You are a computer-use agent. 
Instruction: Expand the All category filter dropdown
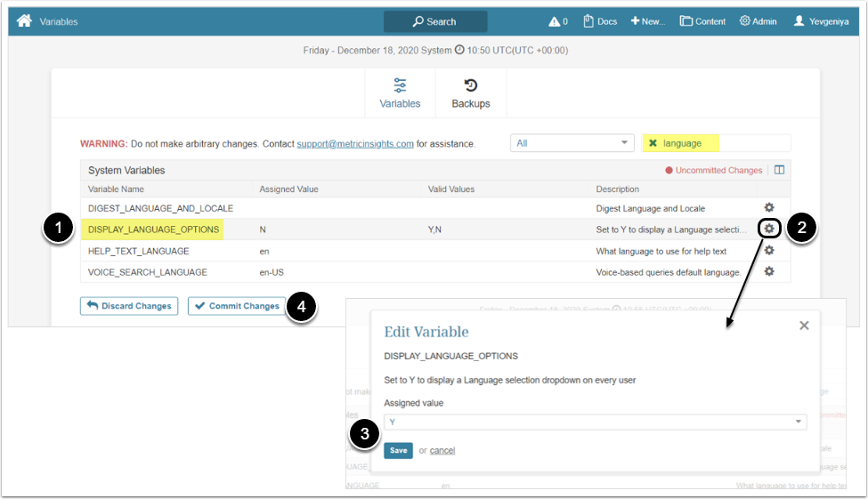click(x=571, y=143)
